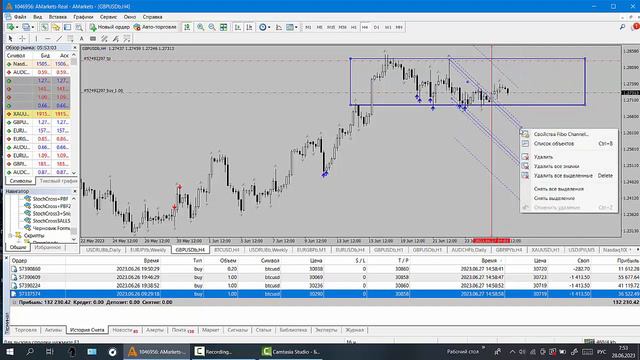Open the new chart dropdown button

point(12,27)
